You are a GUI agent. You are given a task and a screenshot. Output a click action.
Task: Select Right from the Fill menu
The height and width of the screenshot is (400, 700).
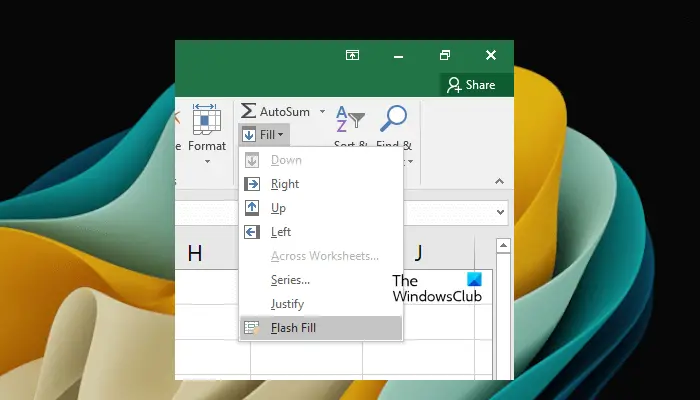[x=321, y=184]
